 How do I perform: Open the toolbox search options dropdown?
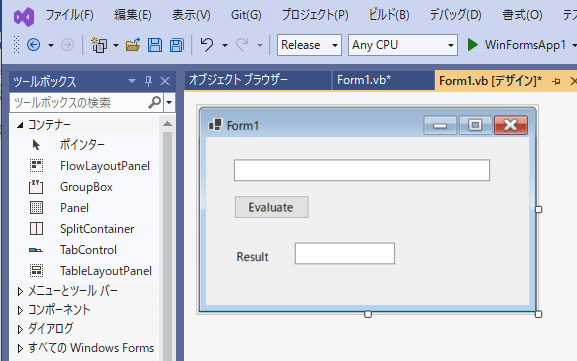[x=169, y=102]
